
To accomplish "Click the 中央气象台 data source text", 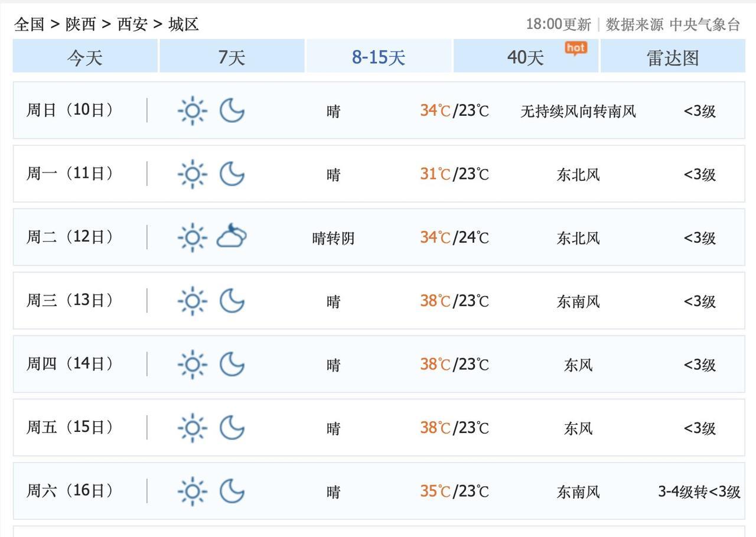I will (x=704, y=24).
